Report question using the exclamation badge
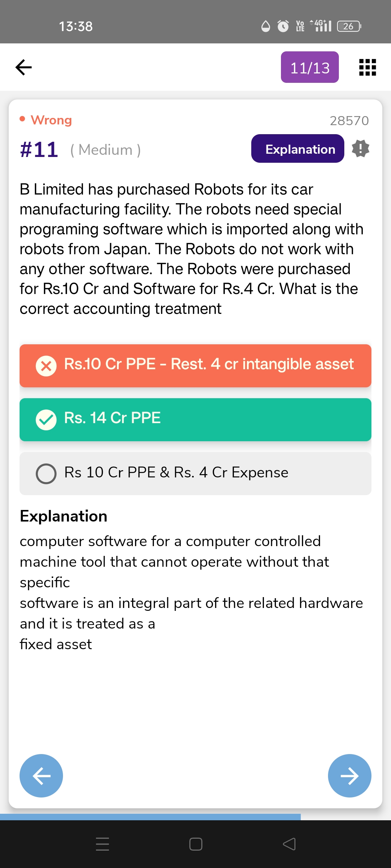The width and height of the screenshot is (391, 868). tap(361, 149)
